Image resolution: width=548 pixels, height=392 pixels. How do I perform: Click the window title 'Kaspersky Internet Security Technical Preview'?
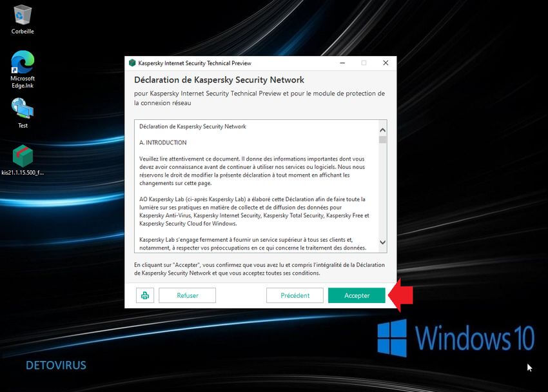click(x=195, y=63)
